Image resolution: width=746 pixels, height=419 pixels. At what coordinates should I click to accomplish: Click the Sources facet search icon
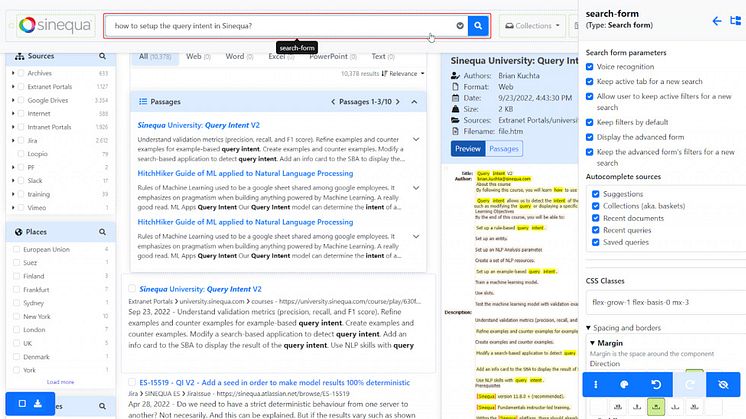pos(103,56)
